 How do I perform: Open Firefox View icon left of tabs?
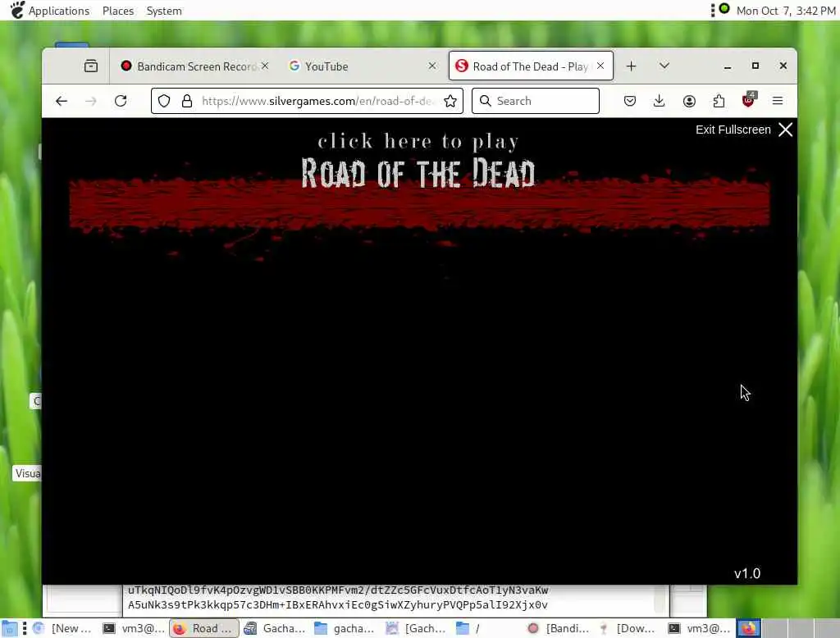click(x=91, y=66)
